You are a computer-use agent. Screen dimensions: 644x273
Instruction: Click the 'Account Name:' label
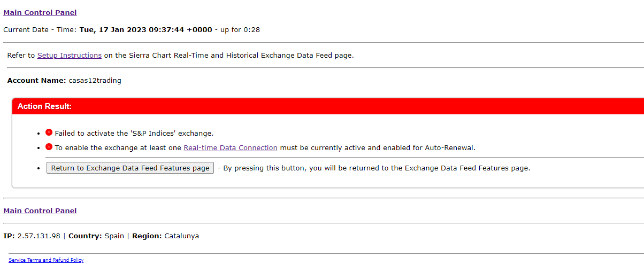coord(36,81)
